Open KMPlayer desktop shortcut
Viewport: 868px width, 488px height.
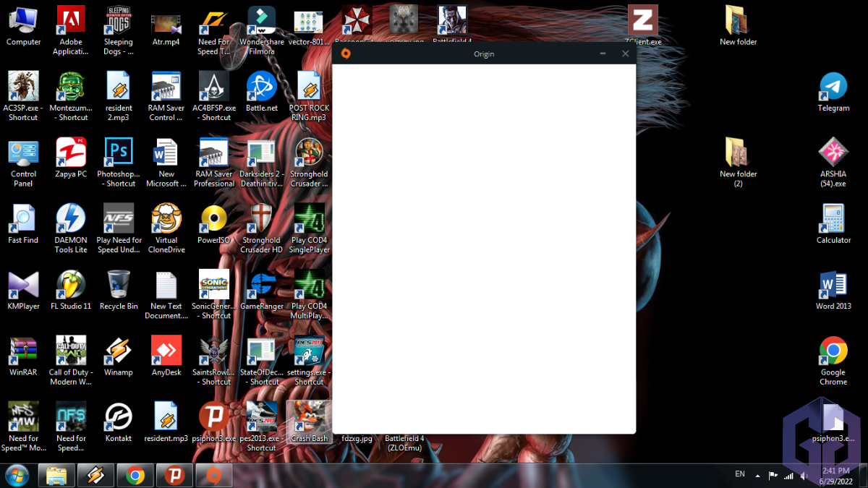point(23,289)
